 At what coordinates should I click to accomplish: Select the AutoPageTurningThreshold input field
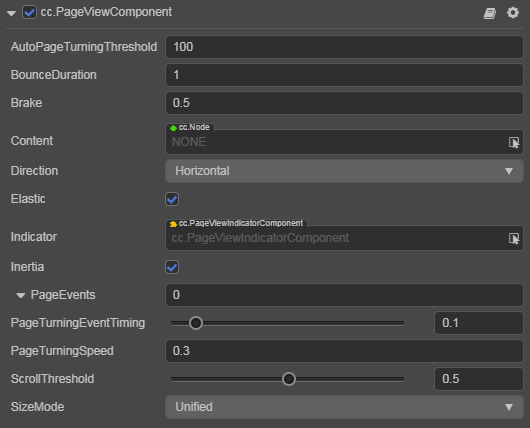(x=344, y=47)
